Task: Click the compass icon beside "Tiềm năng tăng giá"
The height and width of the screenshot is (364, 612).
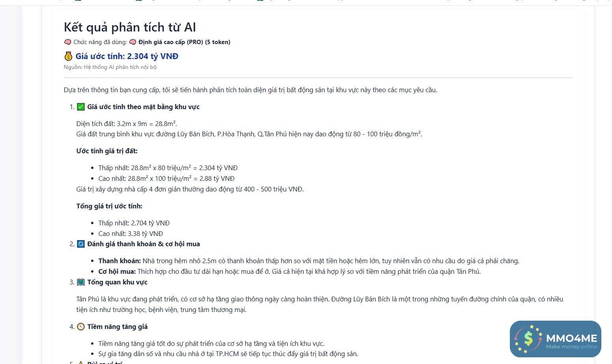Action: pos(81,327)
